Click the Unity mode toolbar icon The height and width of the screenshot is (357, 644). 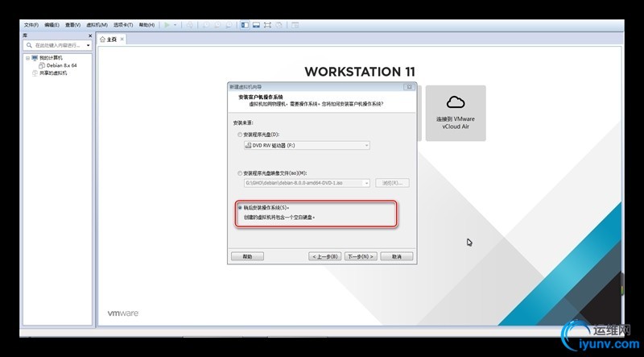click(x=279, y=25)
